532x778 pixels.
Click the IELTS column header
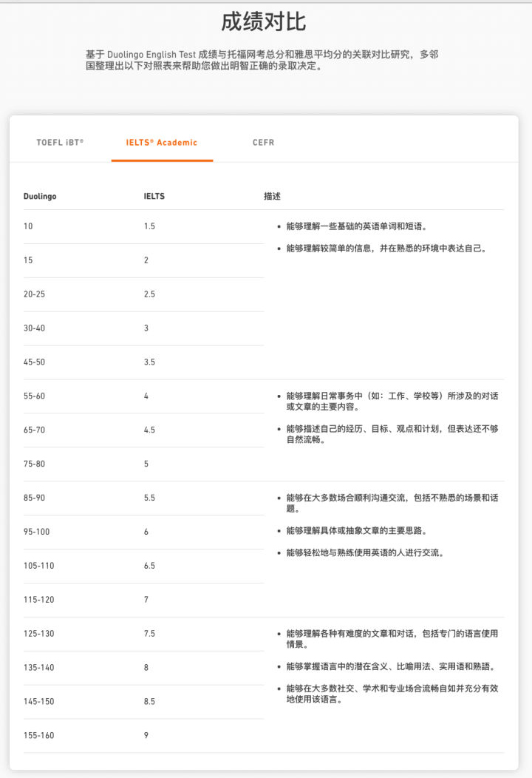(154, 196)
